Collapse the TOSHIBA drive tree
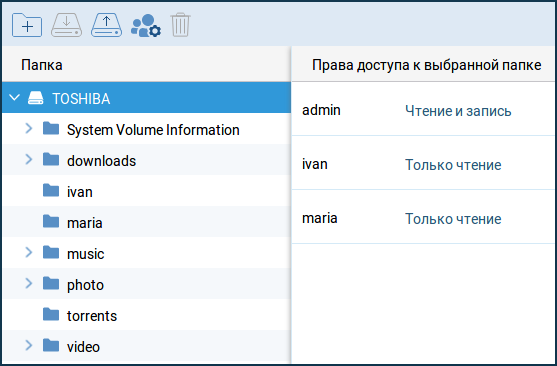This screenshot has height=366, width=557. pyautogui.click(x=14, y=97)
